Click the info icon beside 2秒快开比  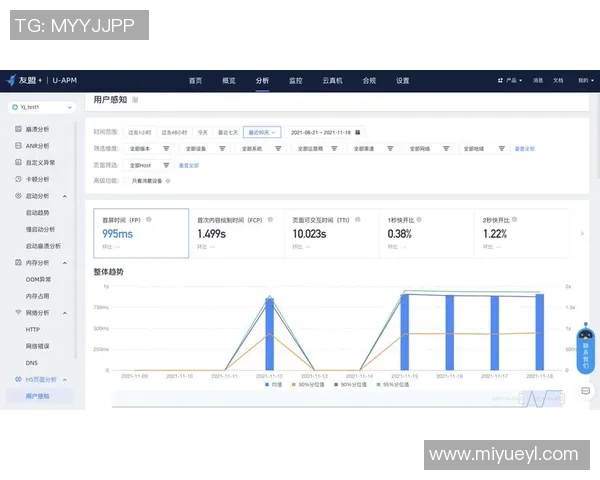pyautogui.click(x=514, y=219)
